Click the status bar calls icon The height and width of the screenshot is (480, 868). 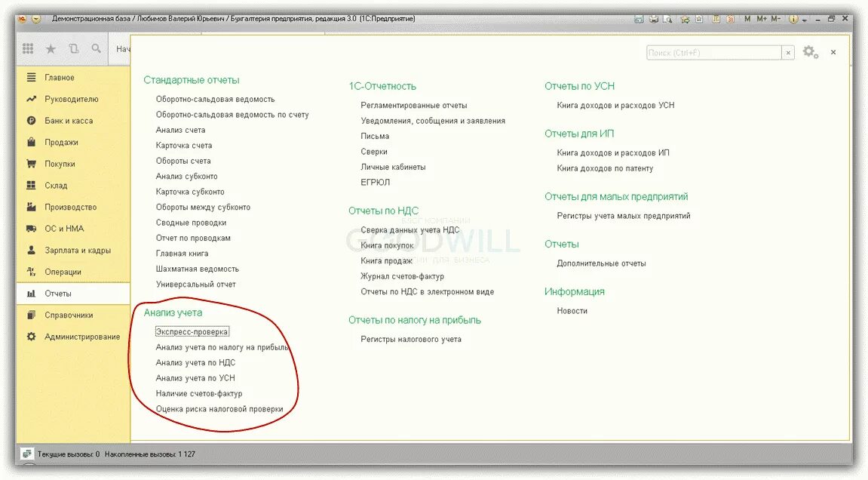[26, 454]
